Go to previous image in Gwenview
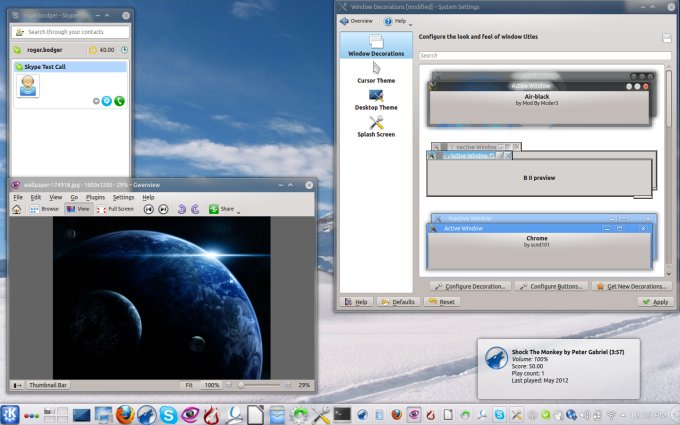The height and width of the screenshot is (425, 680). coord(148,209)
